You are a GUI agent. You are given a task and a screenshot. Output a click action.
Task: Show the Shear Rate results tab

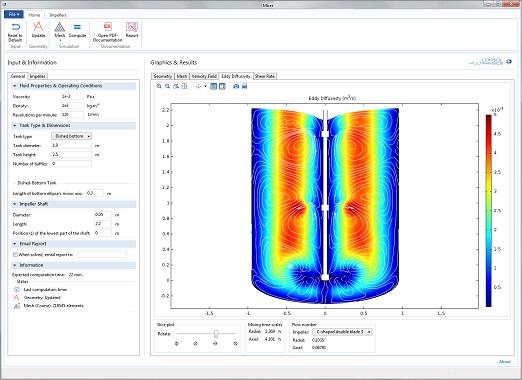tap(265, 76)
